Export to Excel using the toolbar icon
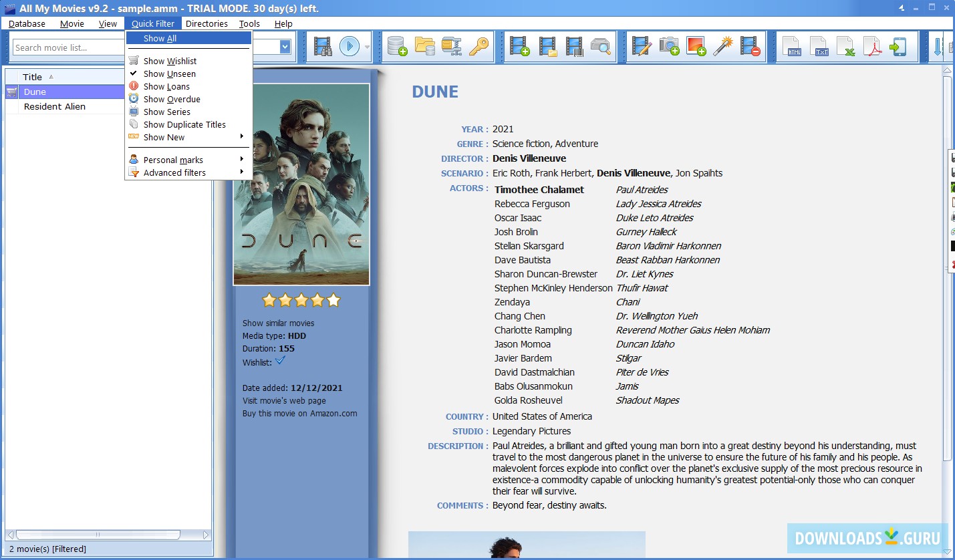Viewport: 955px width, 560px height. point(846,47)
